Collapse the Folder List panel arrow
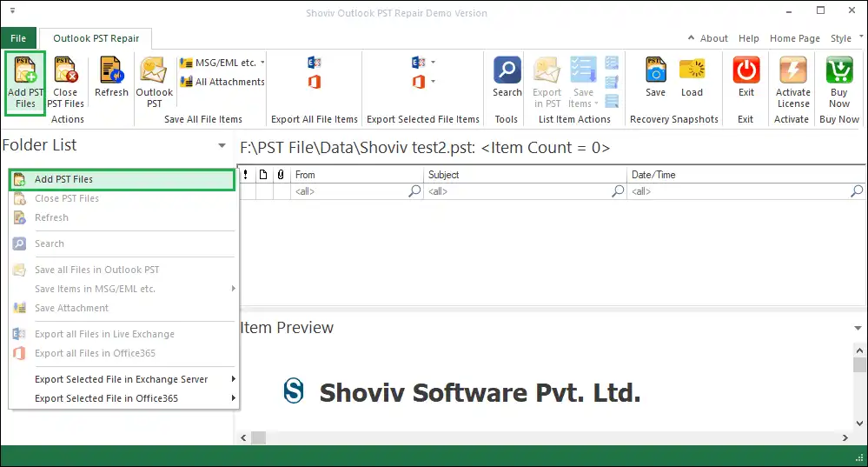The height and width of the screenshot is (467, 868). point(222,146)
